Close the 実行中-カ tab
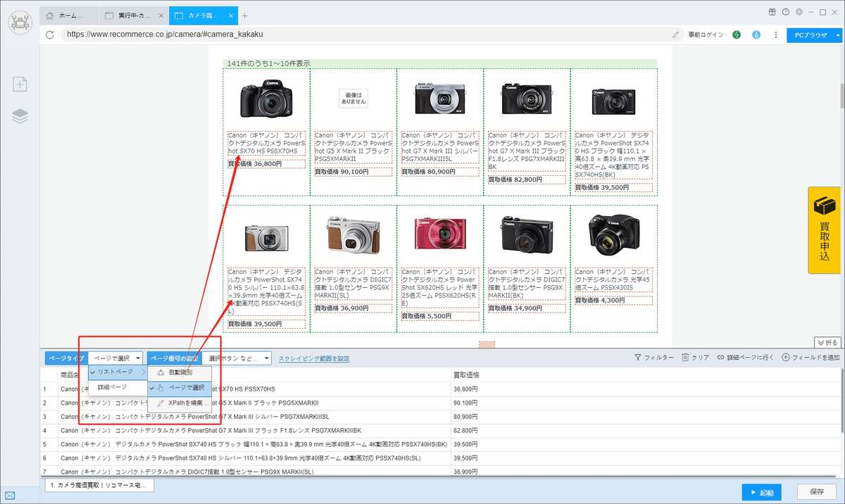The height and width of the screenshot is (504, 845). pyautogui.click(x=160, y=15)
